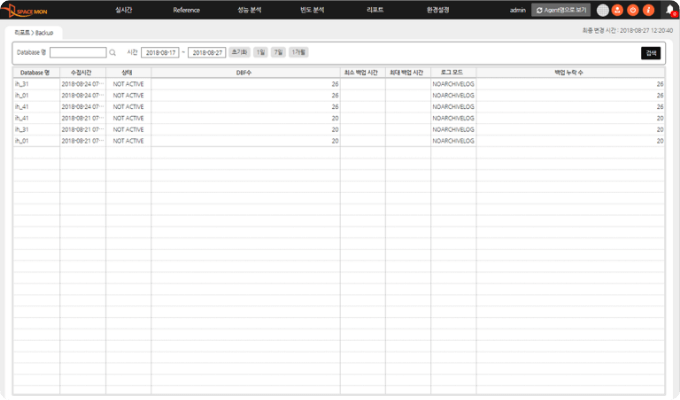Open the start date field 2018-08-17
Screen dimensions: 680x400
click(160, 52)
